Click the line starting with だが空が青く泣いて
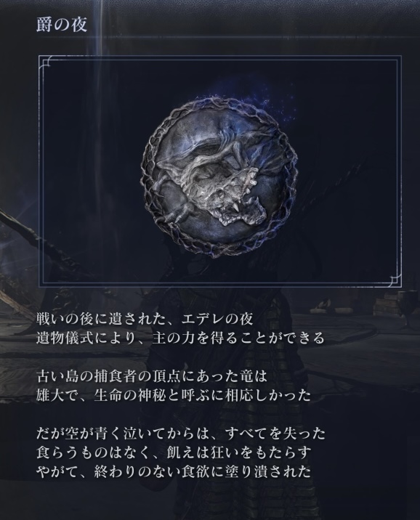Screen dimensions: 420x520 (x=181, y=434)
